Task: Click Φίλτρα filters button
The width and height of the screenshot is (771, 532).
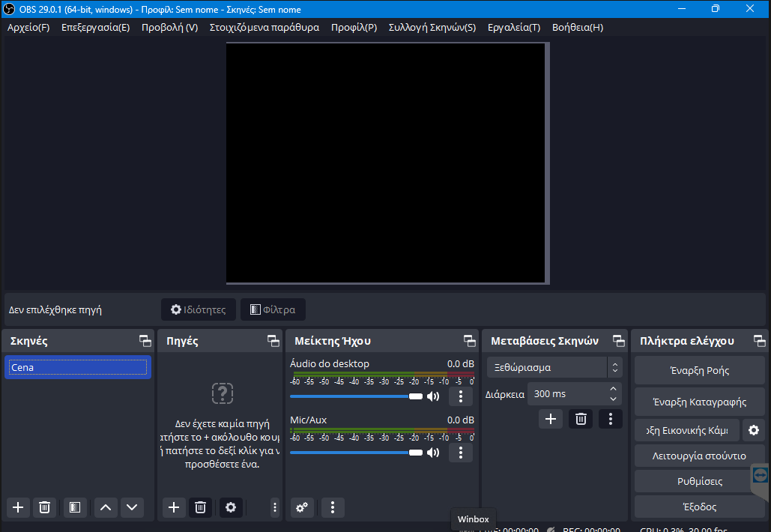Action: (273, 309)
